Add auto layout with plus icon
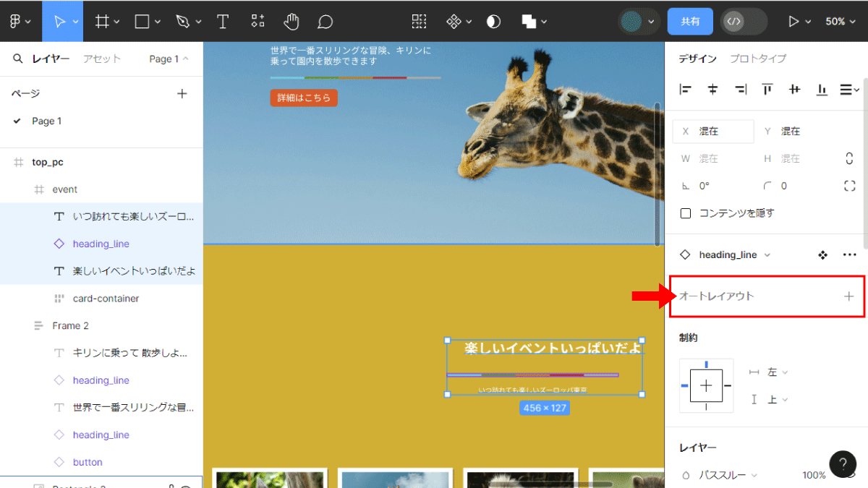The height and width of the screenshot is (488, 868). pos(849,296)
